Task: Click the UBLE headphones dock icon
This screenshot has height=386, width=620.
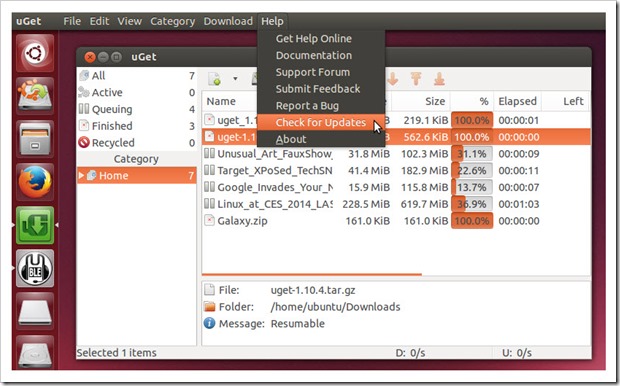Action: coord(35,268)
